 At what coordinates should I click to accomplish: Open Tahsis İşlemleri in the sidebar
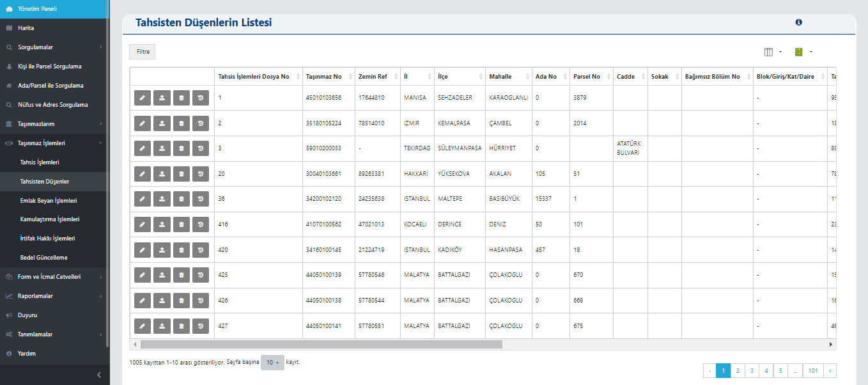[40, 162]
